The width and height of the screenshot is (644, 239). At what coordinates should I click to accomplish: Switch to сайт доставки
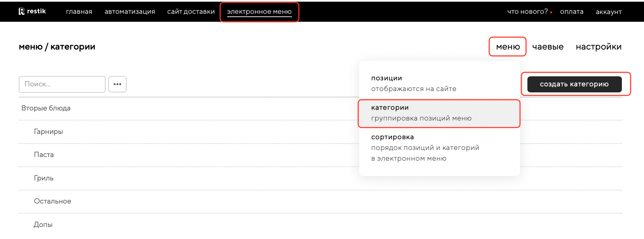point(191,12)
